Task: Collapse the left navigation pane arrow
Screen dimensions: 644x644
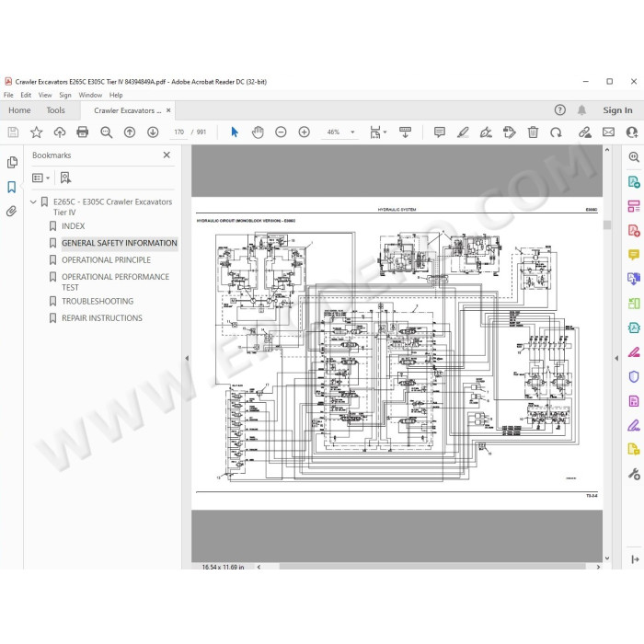Action: click(x=187, y=358)
